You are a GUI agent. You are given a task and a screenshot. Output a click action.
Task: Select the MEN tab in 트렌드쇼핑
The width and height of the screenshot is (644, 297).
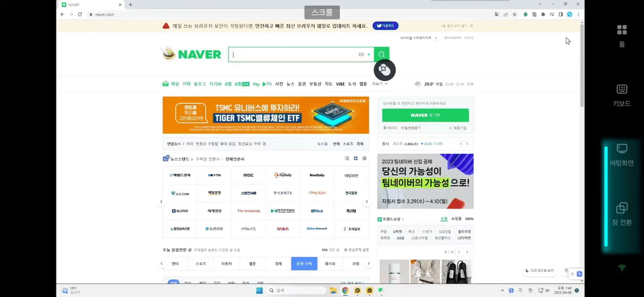point(469,219)
